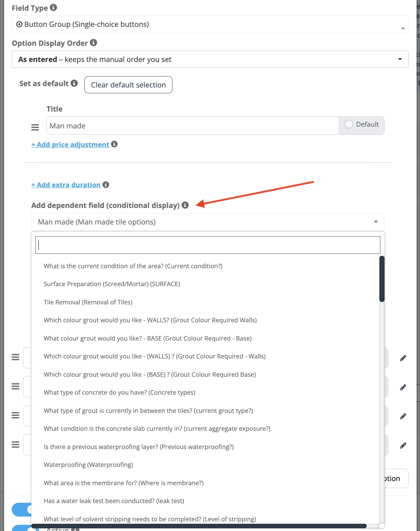Click the pencil edit icon on the top option row

tap(403, 357)
